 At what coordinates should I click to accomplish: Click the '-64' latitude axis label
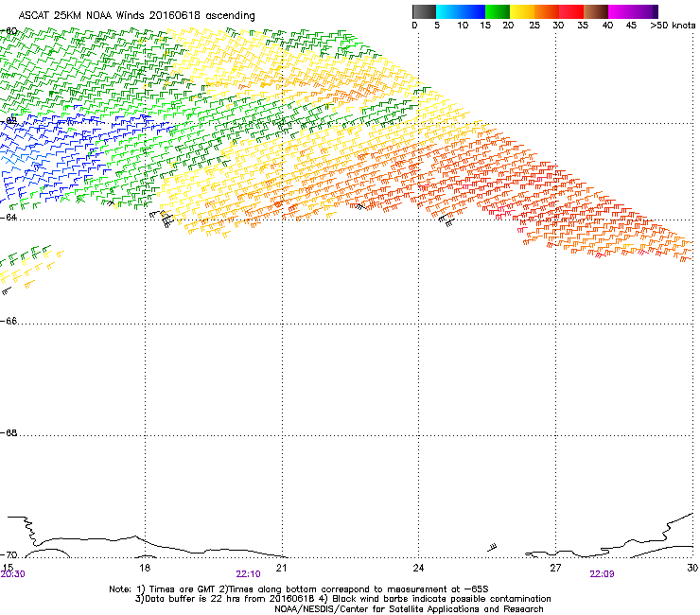pos(9,217)
